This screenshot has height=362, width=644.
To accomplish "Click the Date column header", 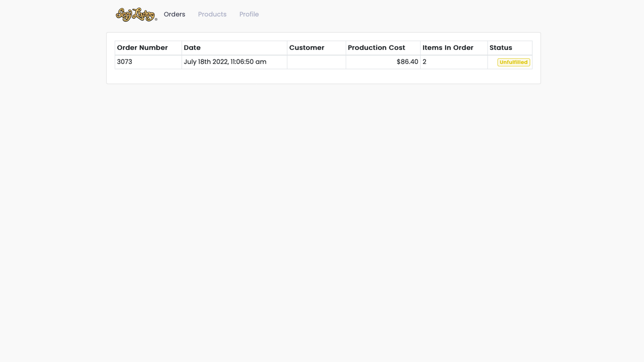I will pos(192,47).
